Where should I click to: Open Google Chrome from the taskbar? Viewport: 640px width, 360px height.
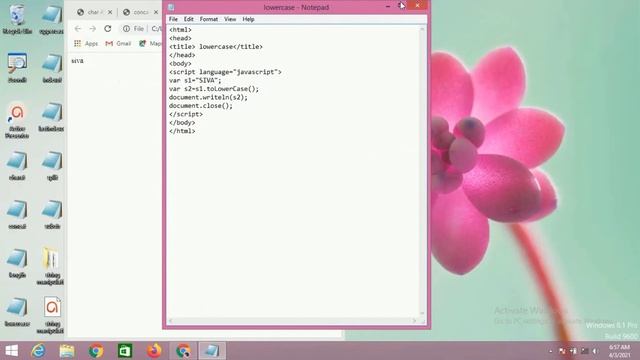[96, 351]
